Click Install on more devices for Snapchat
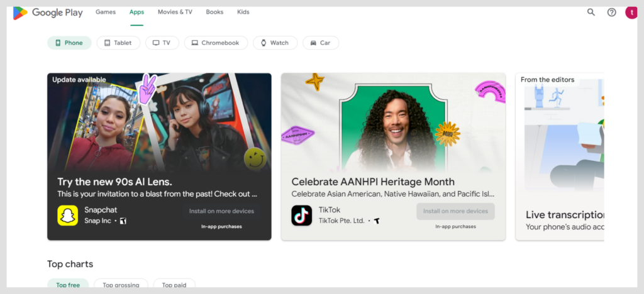This screenshot has height=294, width=644. [221, 211]
